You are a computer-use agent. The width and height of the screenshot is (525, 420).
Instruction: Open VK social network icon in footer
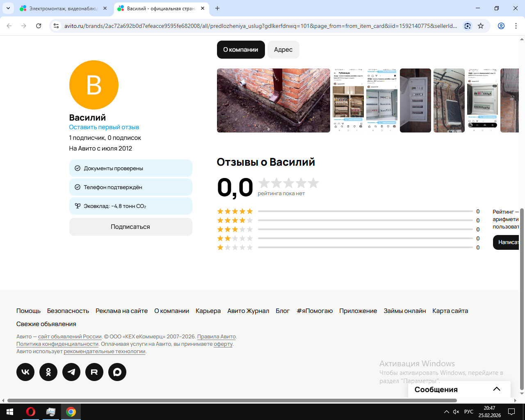point(25,372)
